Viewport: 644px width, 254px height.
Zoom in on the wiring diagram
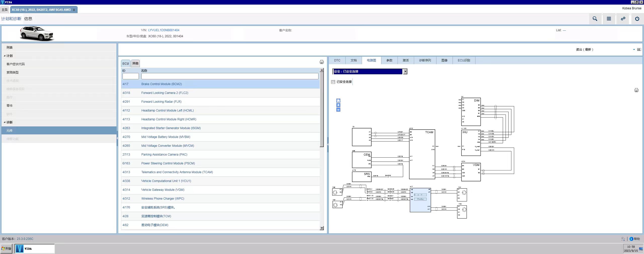click(x=338, y=105)
